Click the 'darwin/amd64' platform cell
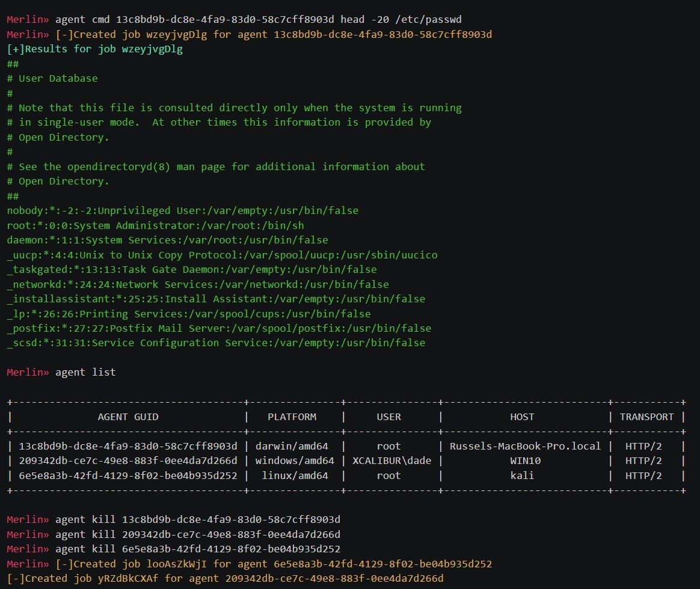Viewport: 700px width, 589px height. pyautogui.click(x=292, y=446)
